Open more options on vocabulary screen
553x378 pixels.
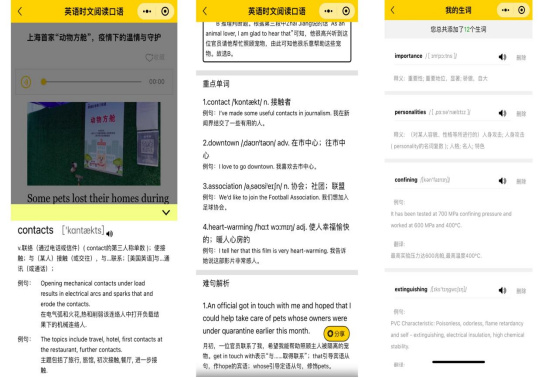point(505,10)
